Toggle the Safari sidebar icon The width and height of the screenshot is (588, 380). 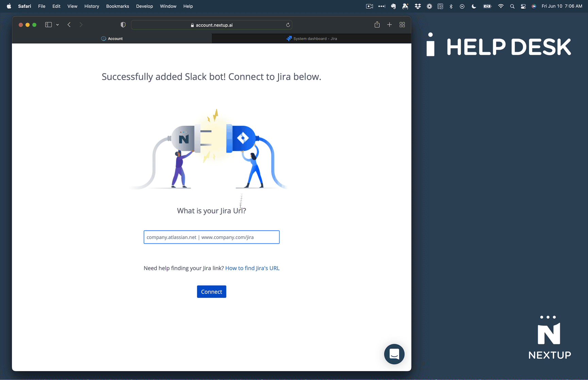click(x=48, y=24)
